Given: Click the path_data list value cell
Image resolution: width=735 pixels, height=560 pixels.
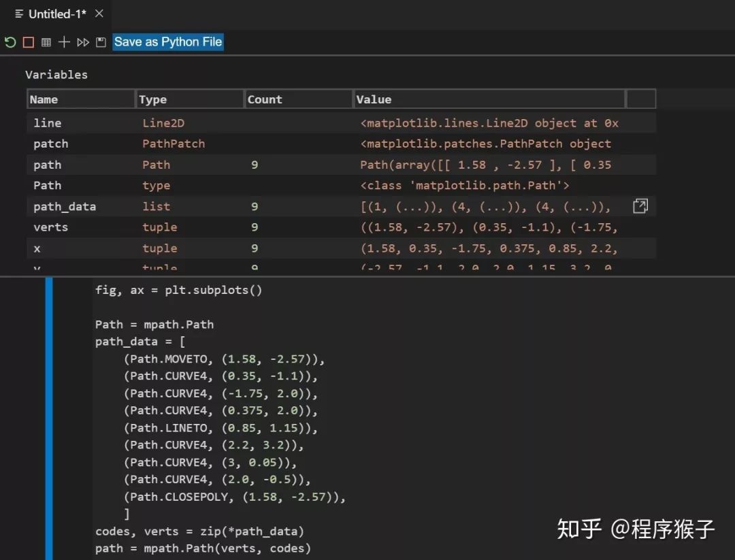Looking at the screenshot, I should click(486, 207).
